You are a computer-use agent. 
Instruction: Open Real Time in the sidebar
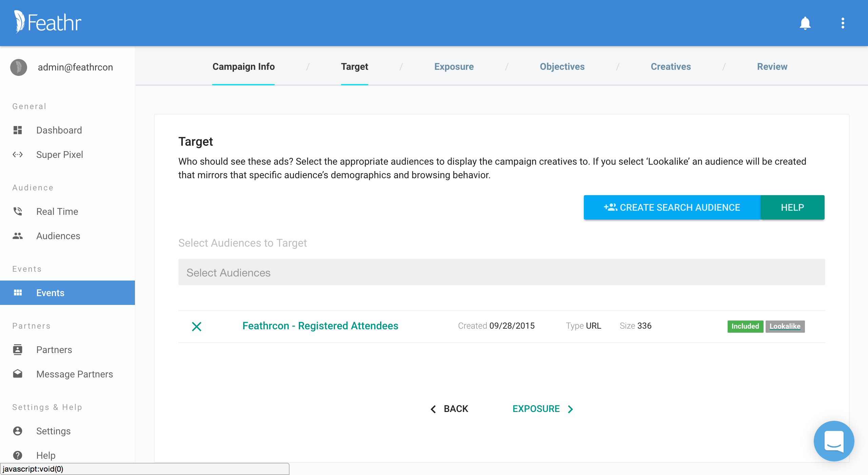point(57,211)
